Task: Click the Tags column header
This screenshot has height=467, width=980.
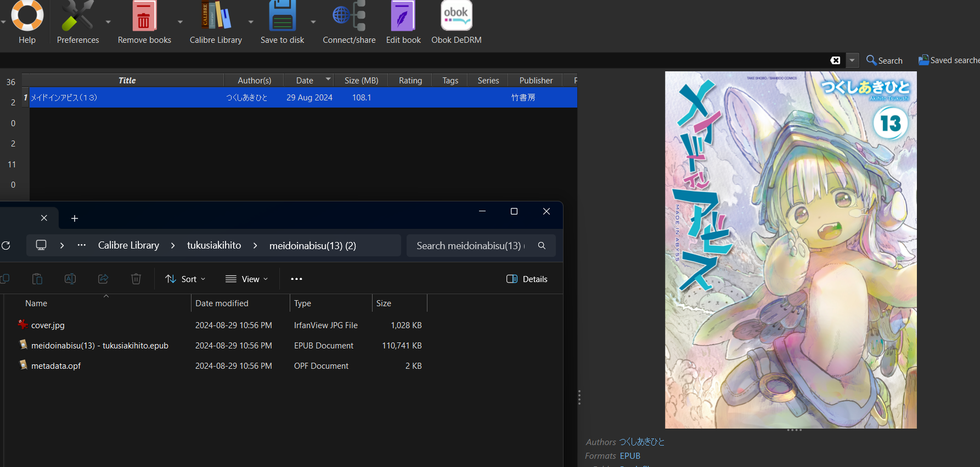Action: (450, 80)
